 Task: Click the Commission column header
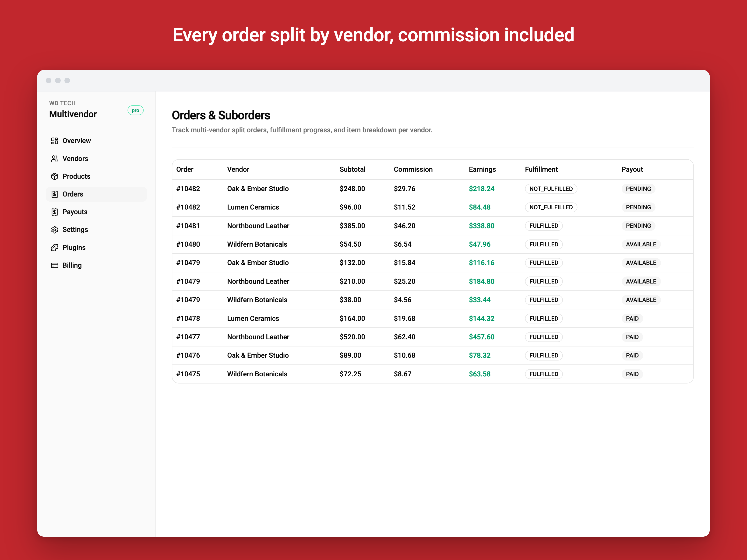413,169
